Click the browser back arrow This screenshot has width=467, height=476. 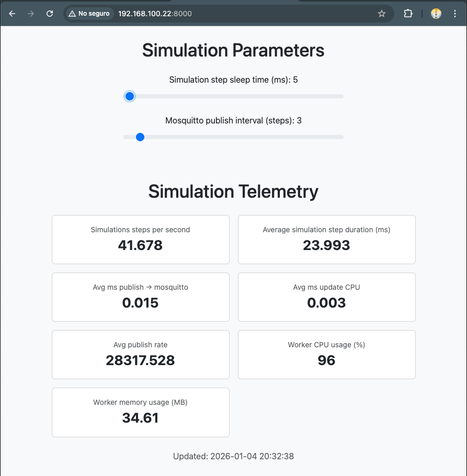tap(13, 14)
